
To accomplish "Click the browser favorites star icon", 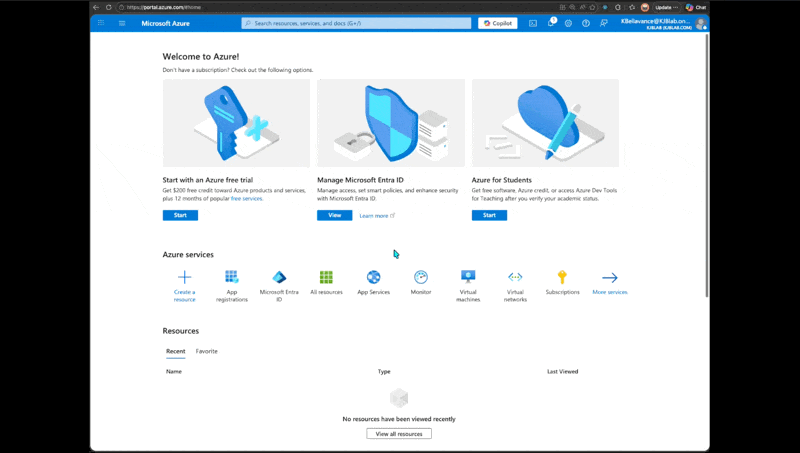I will click(x=592, y=7).
